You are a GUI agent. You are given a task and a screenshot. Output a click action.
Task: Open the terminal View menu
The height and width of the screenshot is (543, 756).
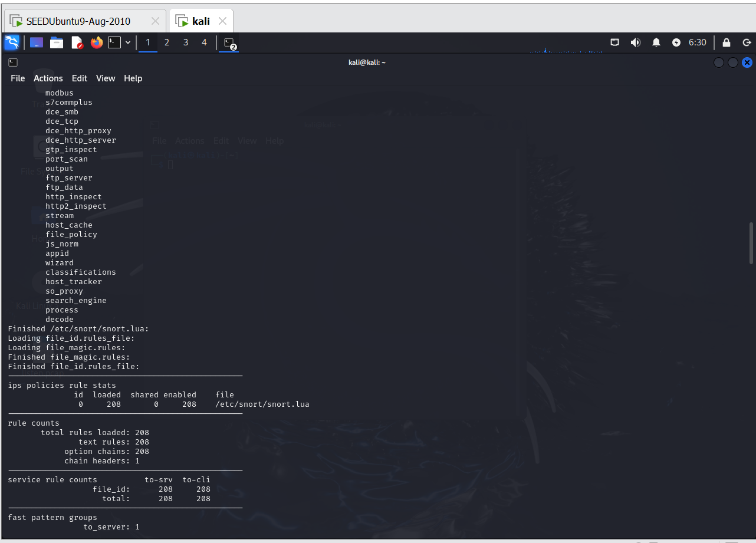point(106,78)
